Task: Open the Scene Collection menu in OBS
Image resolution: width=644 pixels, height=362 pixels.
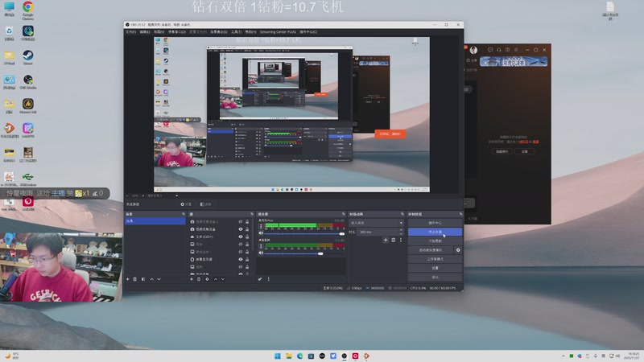Action: pos(218,31)
